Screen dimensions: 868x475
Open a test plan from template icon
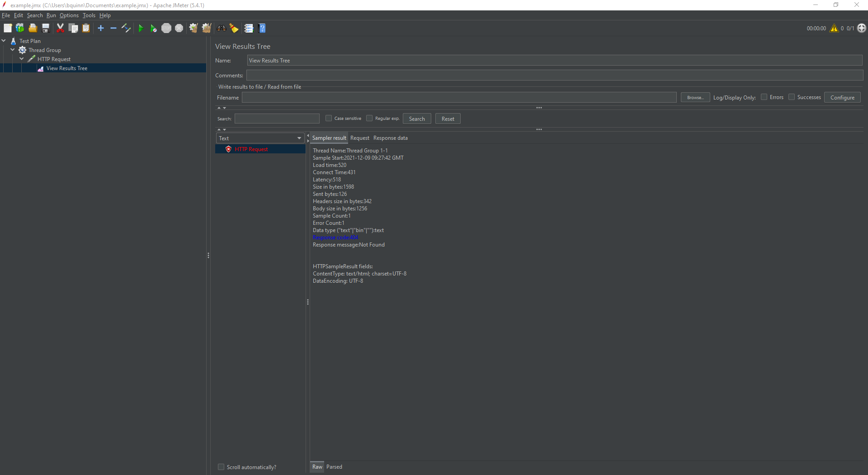pos(20,28)
